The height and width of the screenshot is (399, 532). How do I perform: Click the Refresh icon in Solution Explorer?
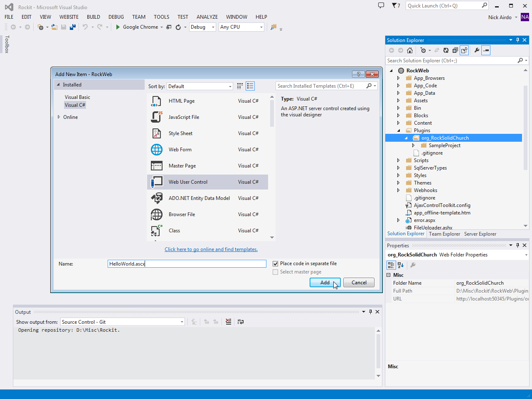(x=446, y=50)
